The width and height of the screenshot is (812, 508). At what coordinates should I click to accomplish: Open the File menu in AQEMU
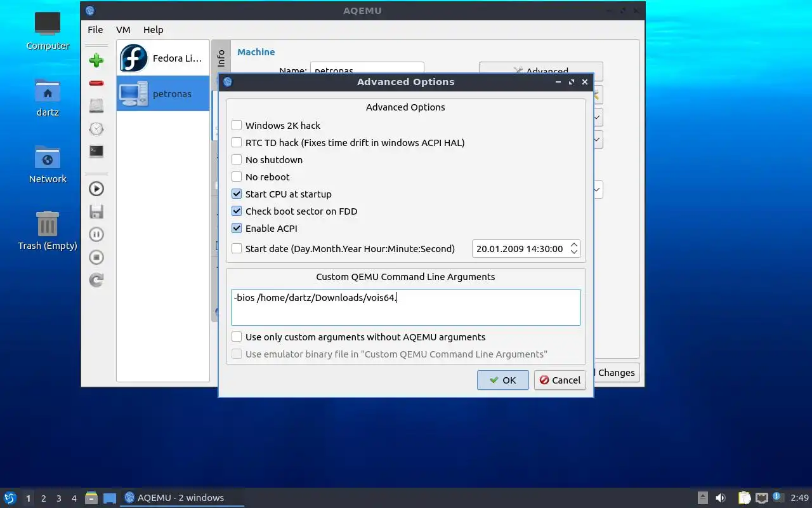pos(95,29)
